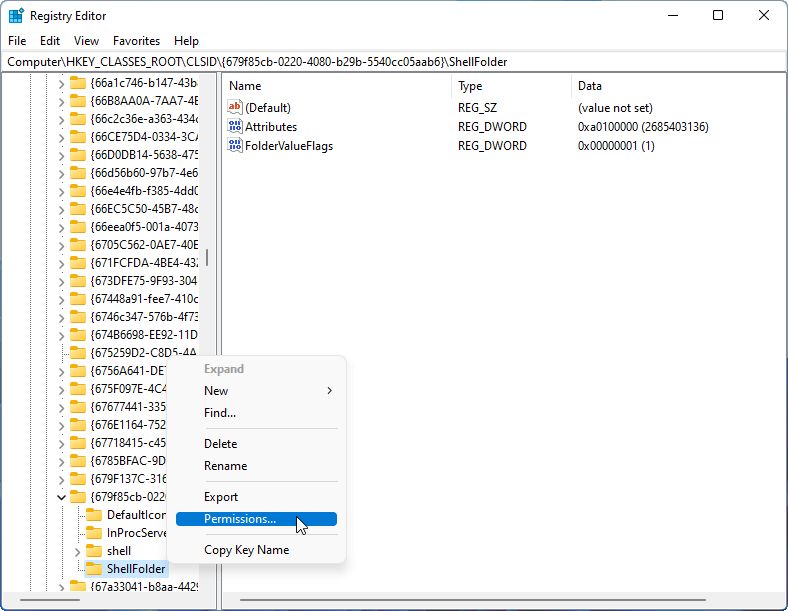The width and height of the screenshot is (788, 611).
Task: Click folder icon of {66c2c36e-a363 key
Action: (x=77, y=119)
